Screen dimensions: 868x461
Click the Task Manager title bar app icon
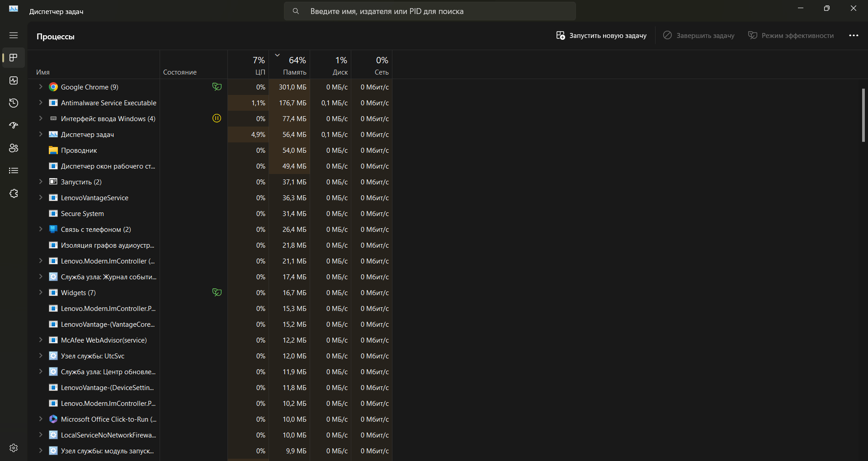point(14,9)
